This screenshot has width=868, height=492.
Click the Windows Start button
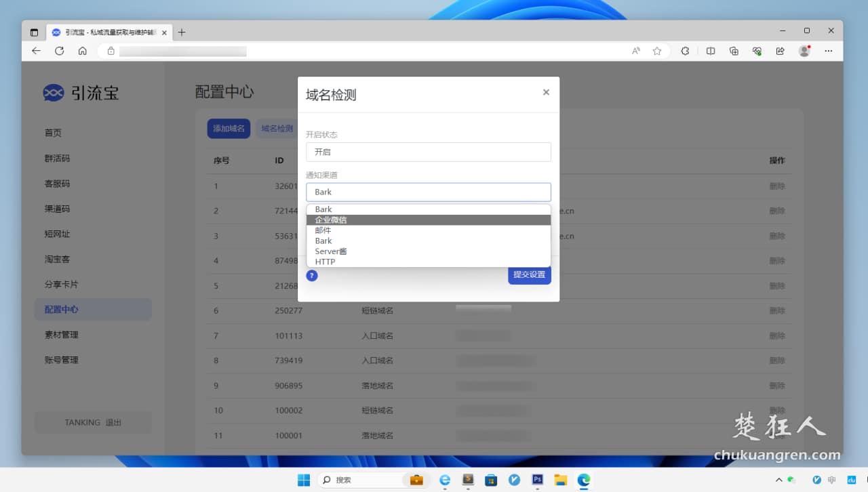click(303, 480)
